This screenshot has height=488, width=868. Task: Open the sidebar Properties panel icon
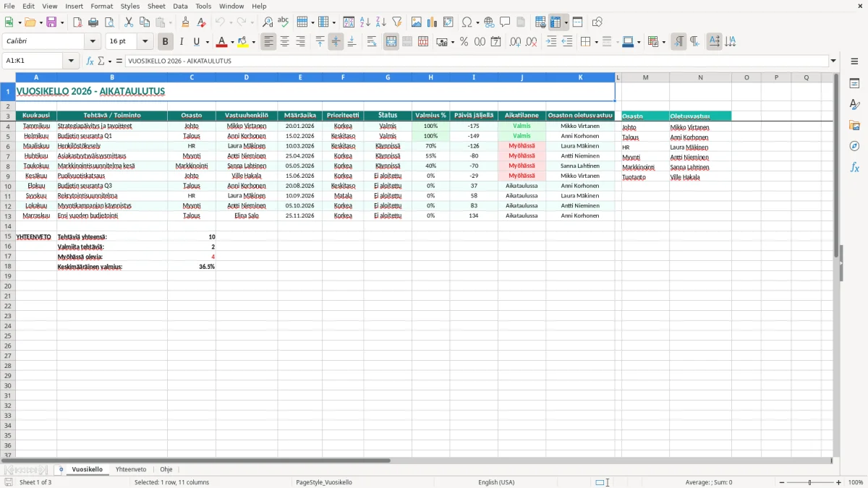pos(854,84)
